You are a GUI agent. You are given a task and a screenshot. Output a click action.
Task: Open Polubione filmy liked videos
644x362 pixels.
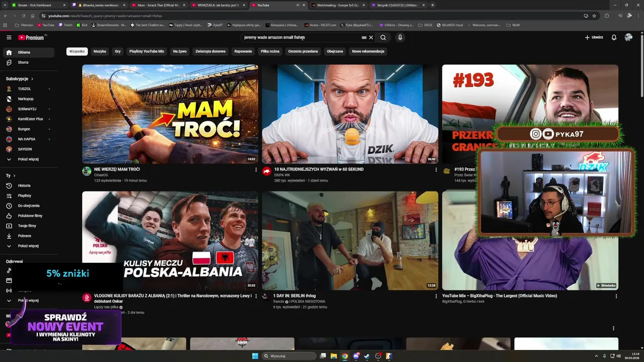pos(28,216)
